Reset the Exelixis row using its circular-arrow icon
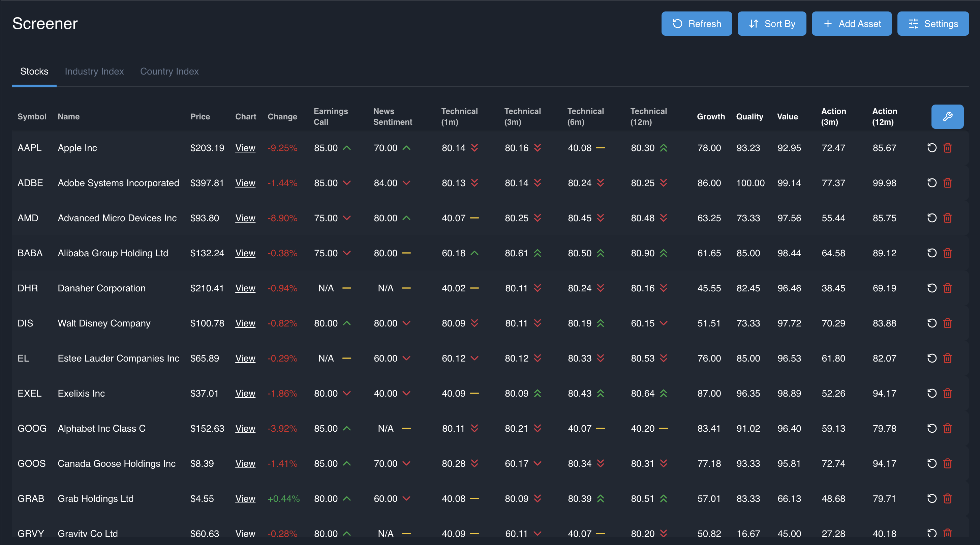 [932, 393]
